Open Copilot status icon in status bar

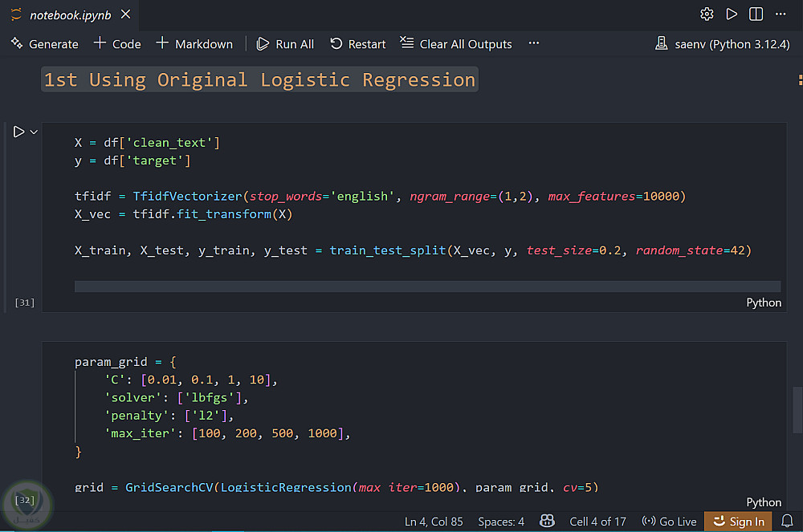click(x=547, y=522)
